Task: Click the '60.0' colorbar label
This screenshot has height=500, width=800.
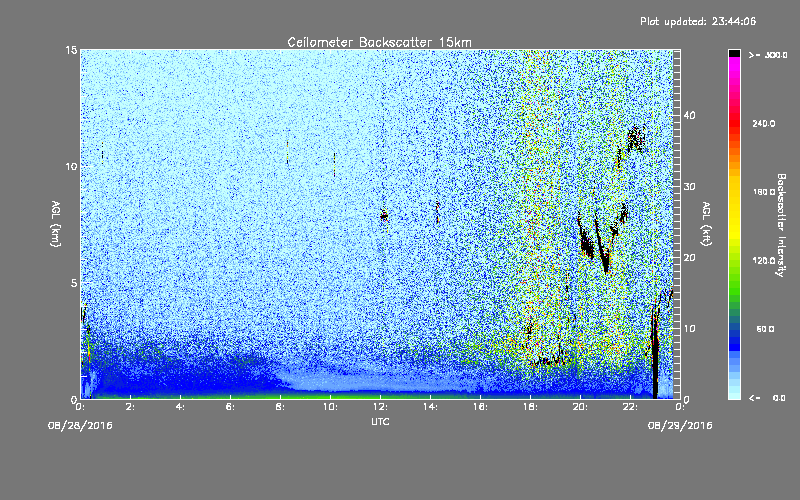Action: click(x=765, y=329)
